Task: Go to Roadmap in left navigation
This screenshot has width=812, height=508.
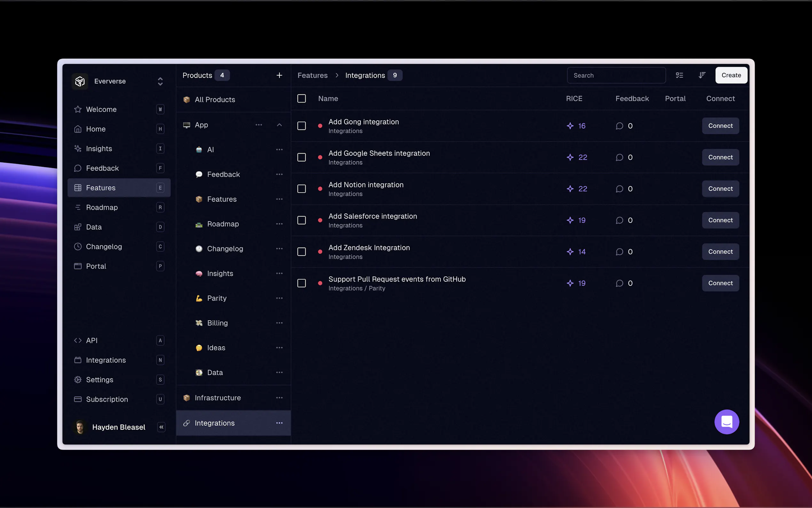Action: [102, 207]
